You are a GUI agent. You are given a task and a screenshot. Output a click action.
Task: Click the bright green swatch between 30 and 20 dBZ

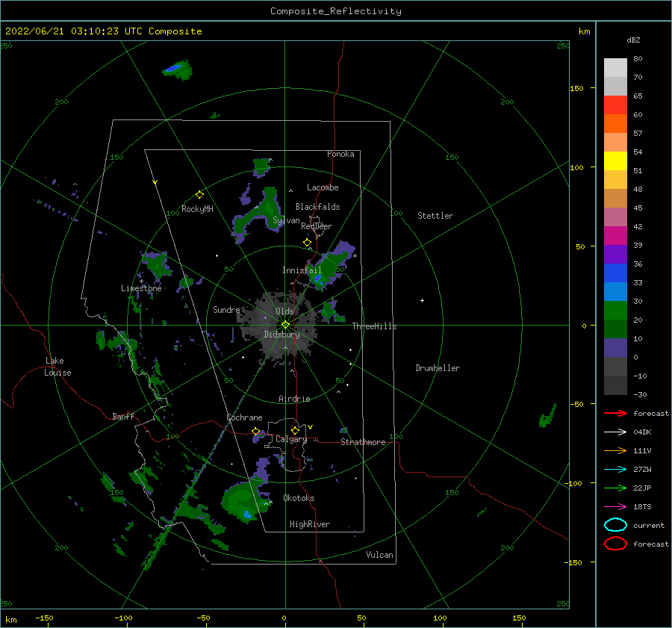tap(615, 311)
